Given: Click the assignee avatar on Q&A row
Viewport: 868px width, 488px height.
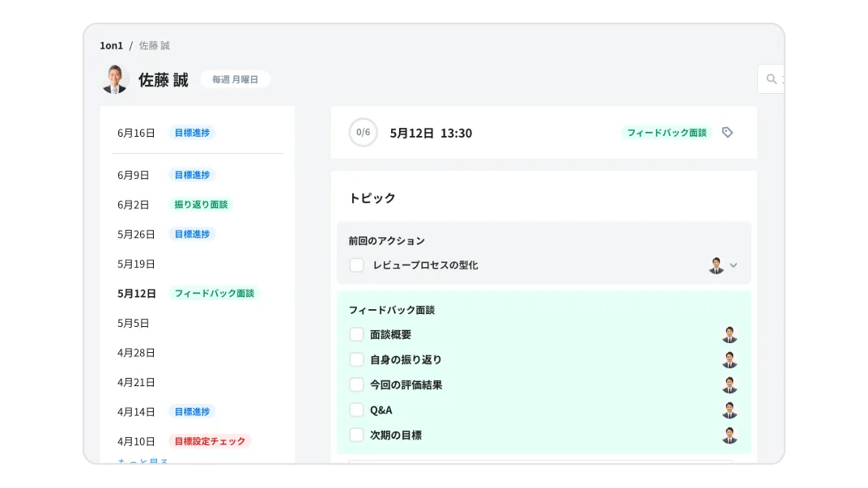Looking at the screenshot, I should 730,409.
